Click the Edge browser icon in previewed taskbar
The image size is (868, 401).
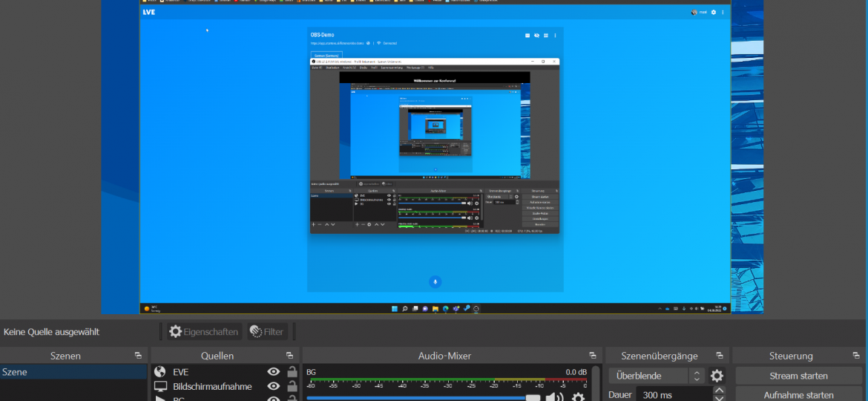446,308
